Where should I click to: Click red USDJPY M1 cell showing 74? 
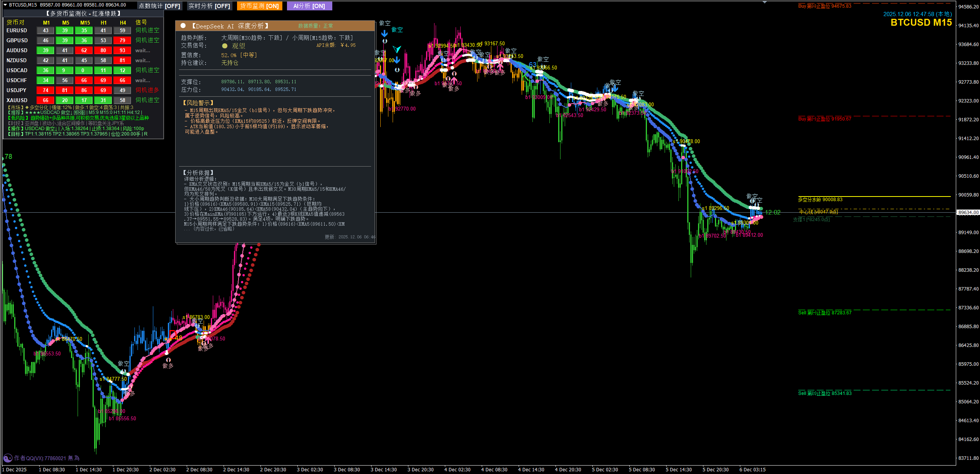(x=45, y=90)
